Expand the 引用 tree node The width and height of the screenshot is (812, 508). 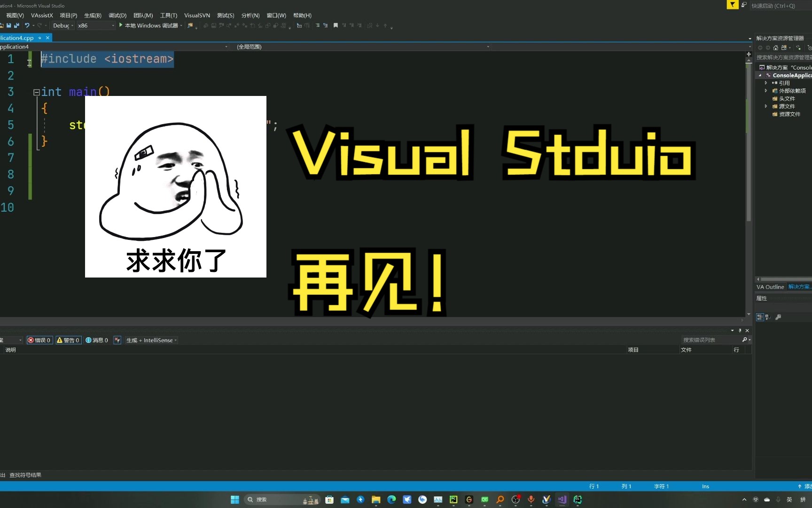[766, 83]
